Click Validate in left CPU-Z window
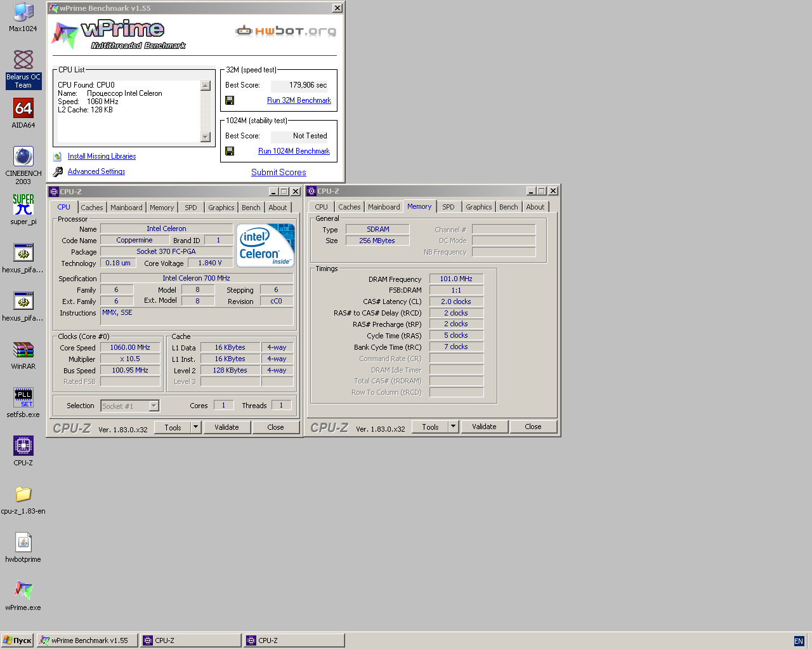The height and width of the screenshot is (650, 812). tap(226, 427)
